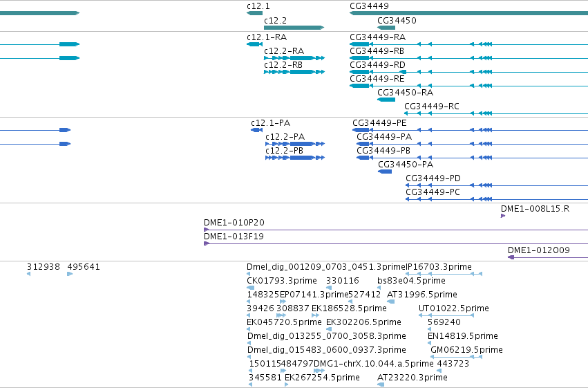Click transcript label CG34449-RE
Screen dimensions: 588x388
pyautogui.click(x=377, y=79)
